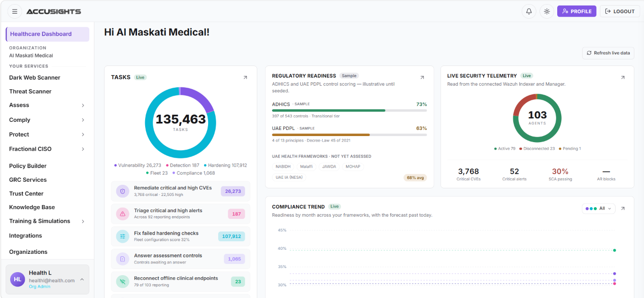Viewport: 644px width, 298px height.
Task: Toggle the light/dark theme sun icon
Action: click(547, 11)
